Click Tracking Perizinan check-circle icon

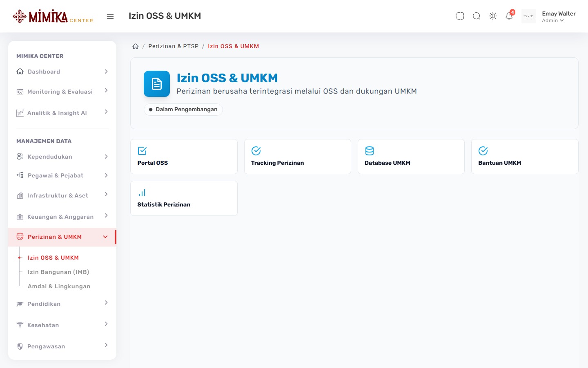point(256,151)
